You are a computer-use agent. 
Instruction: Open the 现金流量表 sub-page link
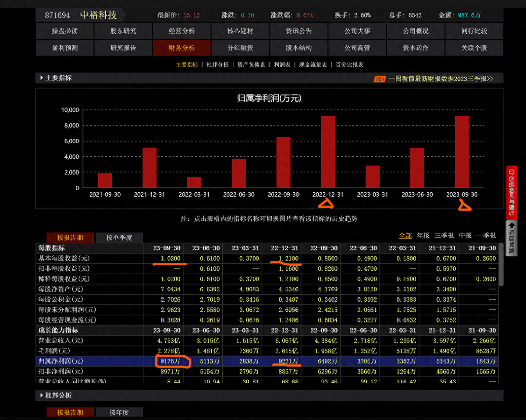[313, 65]
